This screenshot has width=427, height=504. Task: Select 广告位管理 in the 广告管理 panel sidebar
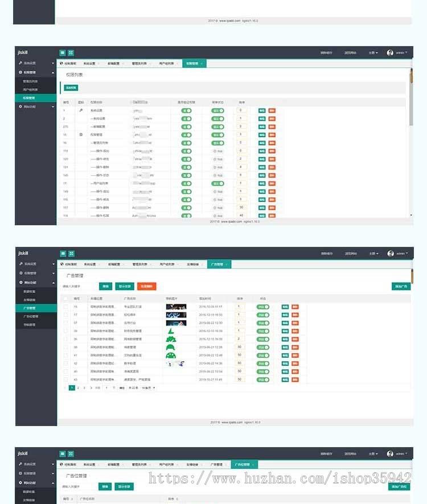pos(31,316)
